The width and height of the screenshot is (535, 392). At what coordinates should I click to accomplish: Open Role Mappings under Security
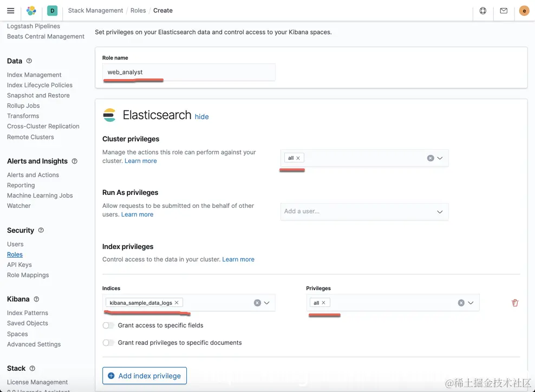point(28,275)
